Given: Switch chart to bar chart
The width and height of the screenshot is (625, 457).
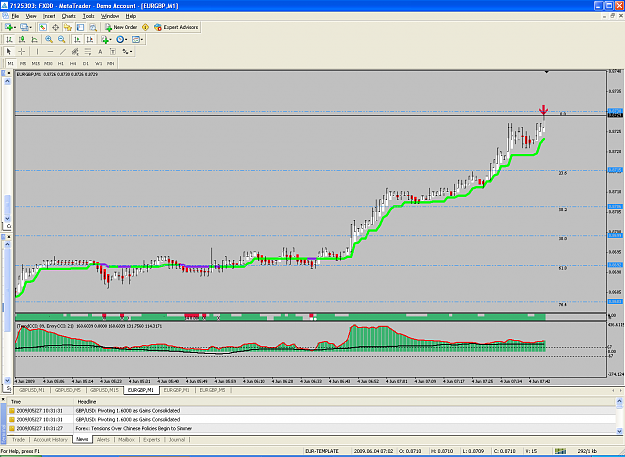Looking at the screenshot, I should [x=9, y=39].
